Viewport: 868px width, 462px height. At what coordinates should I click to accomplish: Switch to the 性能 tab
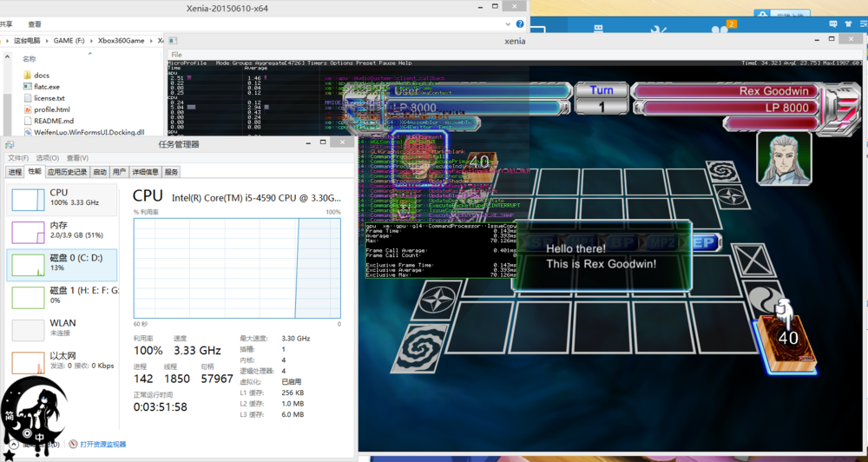35,171
